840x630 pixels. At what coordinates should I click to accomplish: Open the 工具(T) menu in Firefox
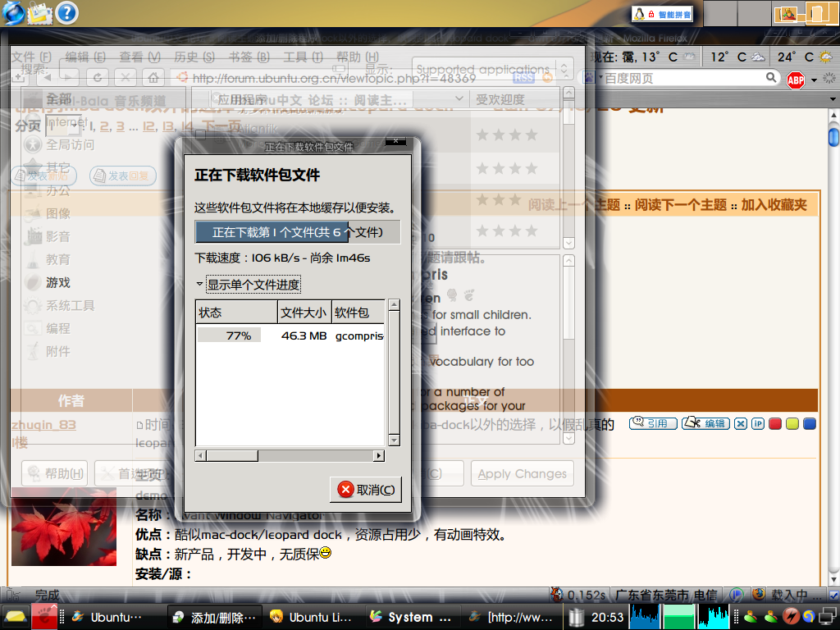point(303,57)
